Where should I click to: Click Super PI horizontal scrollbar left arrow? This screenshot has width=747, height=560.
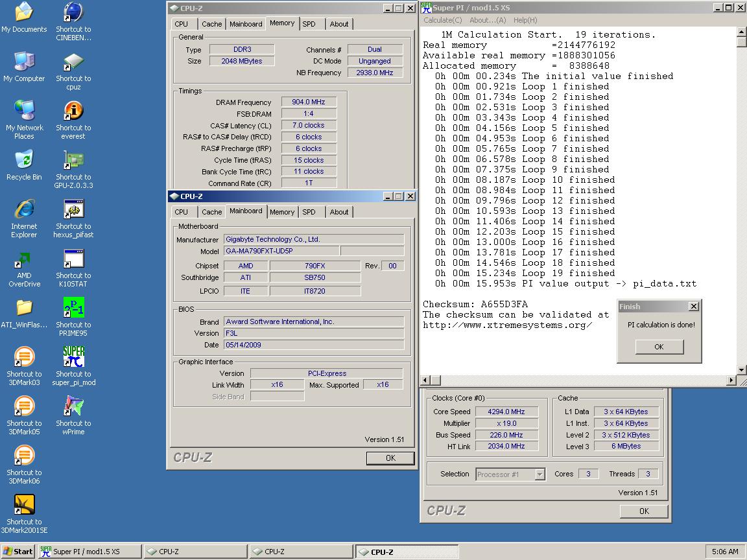click(425, 380)
